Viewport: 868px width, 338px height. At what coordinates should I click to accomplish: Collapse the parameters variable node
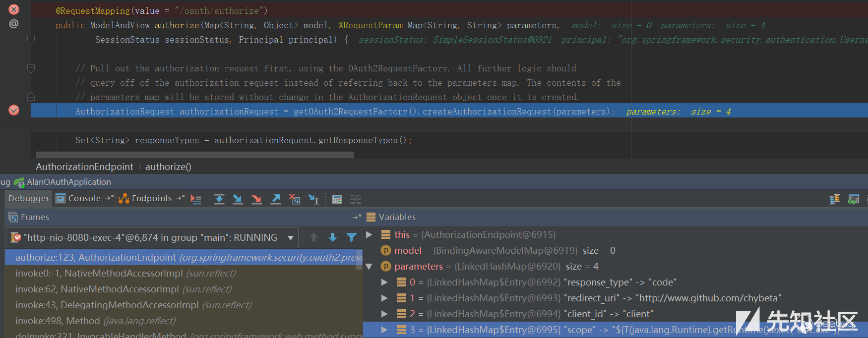[369, 267]
